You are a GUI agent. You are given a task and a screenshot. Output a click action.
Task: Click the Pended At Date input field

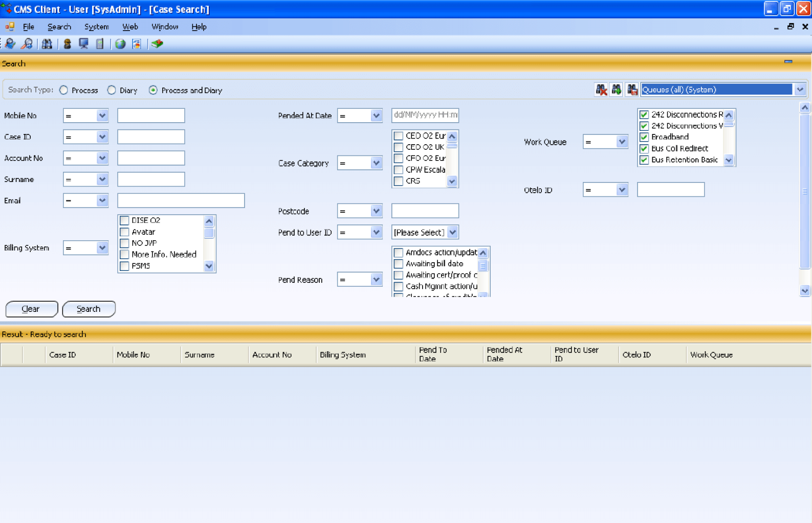coord(425,116)
